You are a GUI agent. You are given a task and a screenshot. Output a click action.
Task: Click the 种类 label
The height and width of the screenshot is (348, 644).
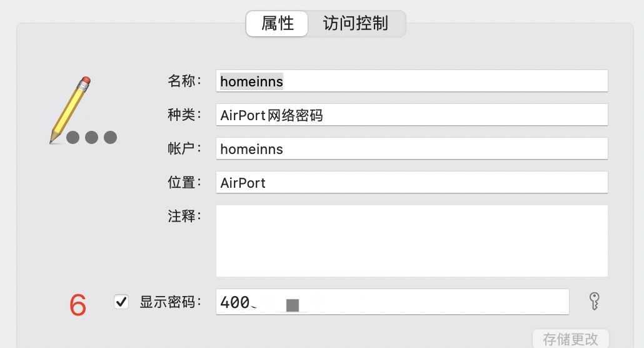coord(184,115)
